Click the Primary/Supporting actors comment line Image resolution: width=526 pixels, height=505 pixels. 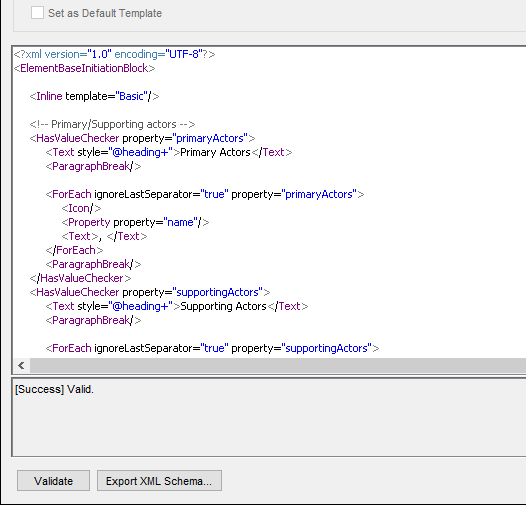click(x=112, y=124)
